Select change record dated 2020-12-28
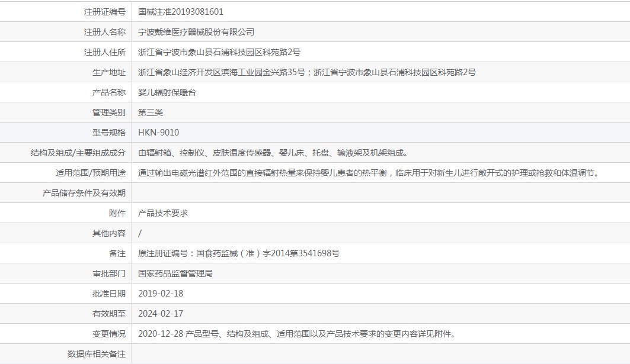Viewport: 630px width, 364px height. point(298,334)
